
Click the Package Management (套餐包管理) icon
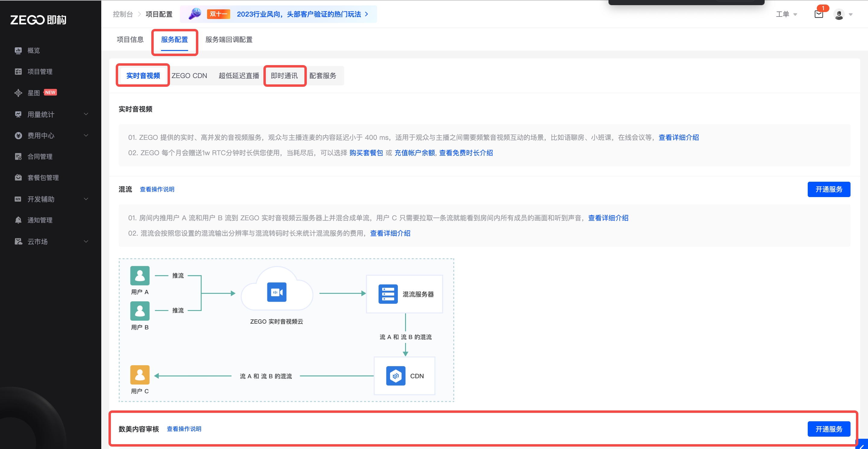[x=18, y=177]
